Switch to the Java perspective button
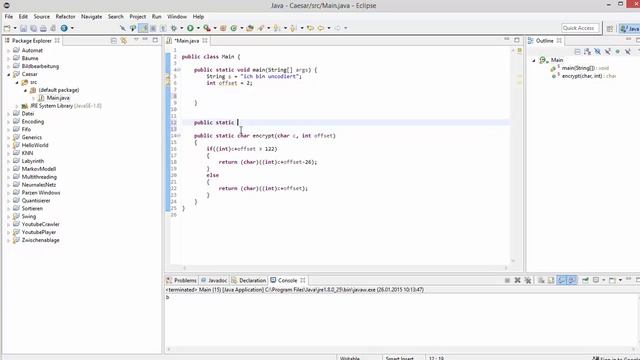This screenshot has width=640, height=360. (630, 28)
